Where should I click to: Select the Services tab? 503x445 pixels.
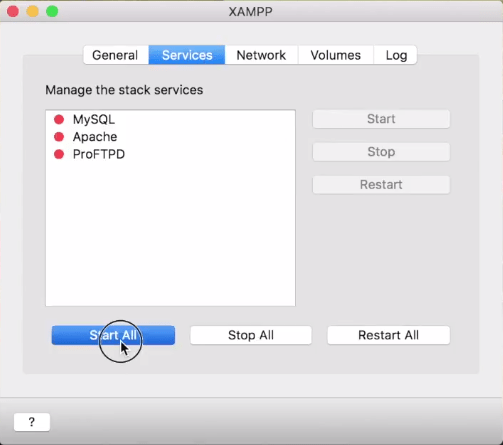point(187,55)
